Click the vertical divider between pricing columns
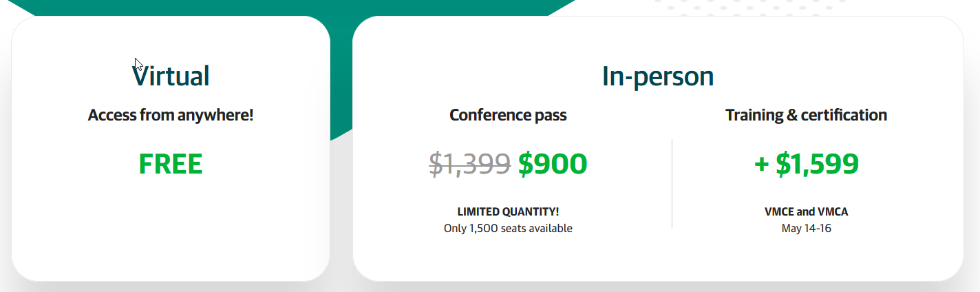The height and width of the screenshot is (292, 980). pyautogui.click(x=672, y=183)
